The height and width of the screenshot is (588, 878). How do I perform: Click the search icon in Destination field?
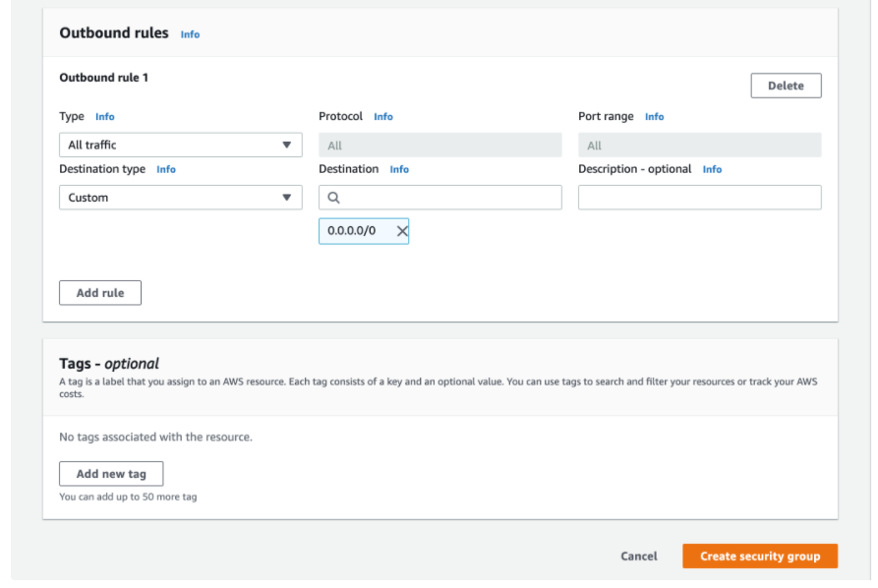pyautogui.click(x=333, y=198)
